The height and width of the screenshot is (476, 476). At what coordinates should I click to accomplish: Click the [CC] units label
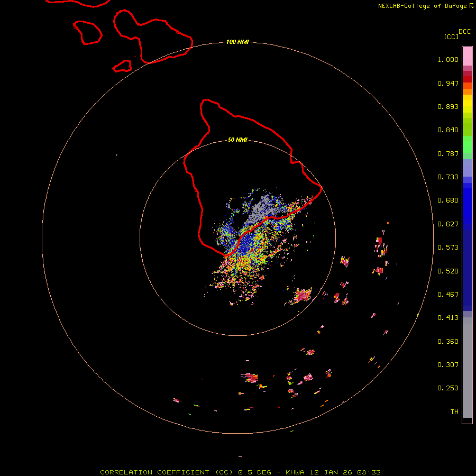point(451,36)
